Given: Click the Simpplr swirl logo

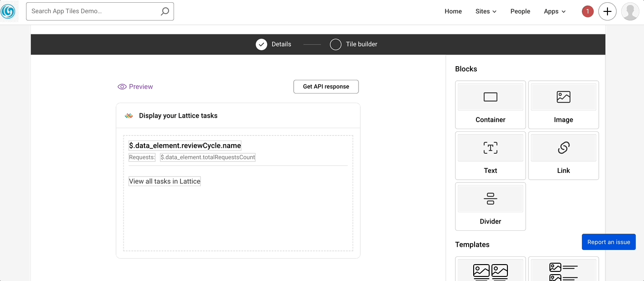Looking at the screenshot, I should pos(8,11).
